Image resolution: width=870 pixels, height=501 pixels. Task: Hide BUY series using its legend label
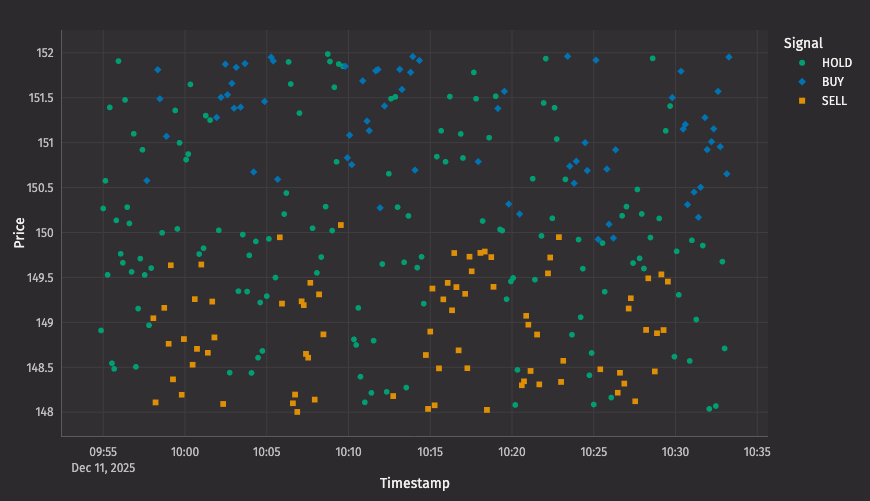pyautogui.click(x=832, y=81)
